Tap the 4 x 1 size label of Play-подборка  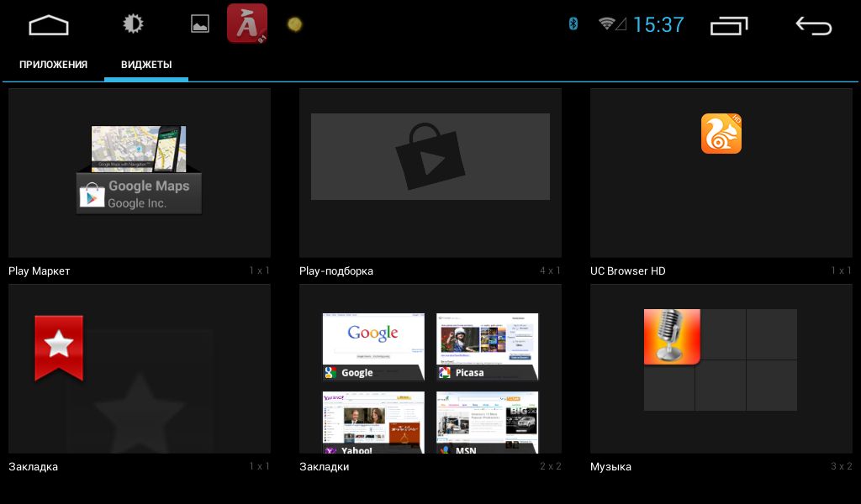[x=550, y=270]
